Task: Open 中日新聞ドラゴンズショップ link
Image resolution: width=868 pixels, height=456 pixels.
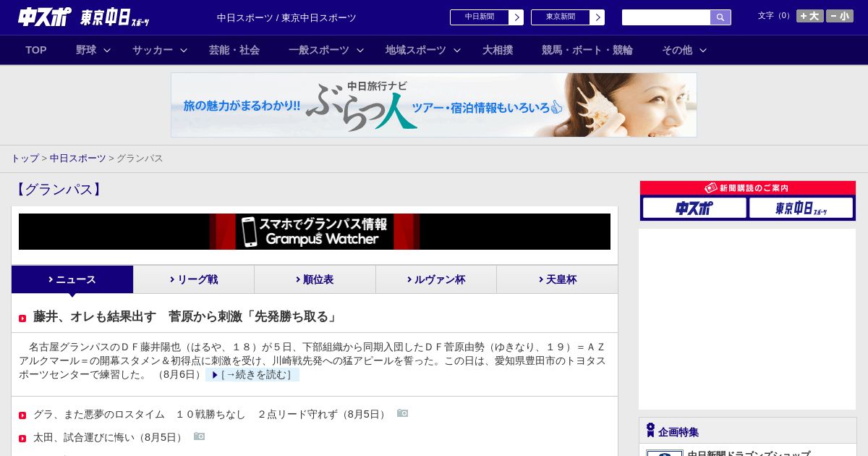Action: (749, 454)
